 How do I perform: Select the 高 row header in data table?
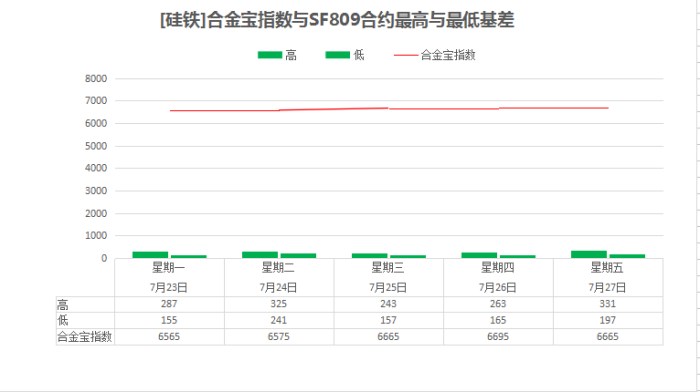[63, 305]
